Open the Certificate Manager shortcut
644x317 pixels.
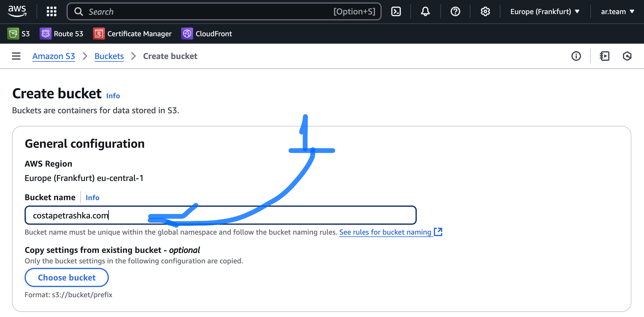click(x=132, y=34)
